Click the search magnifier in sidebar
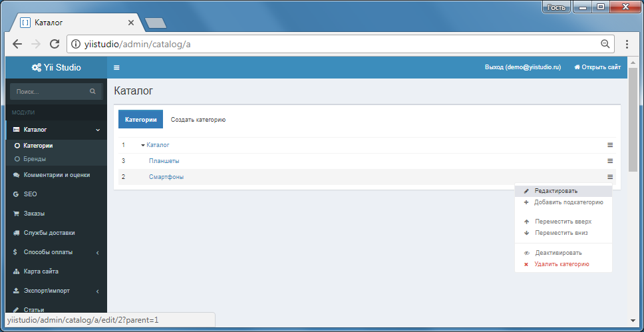The height and width of the screenshot is (332, 644). (x=92, y=92)
